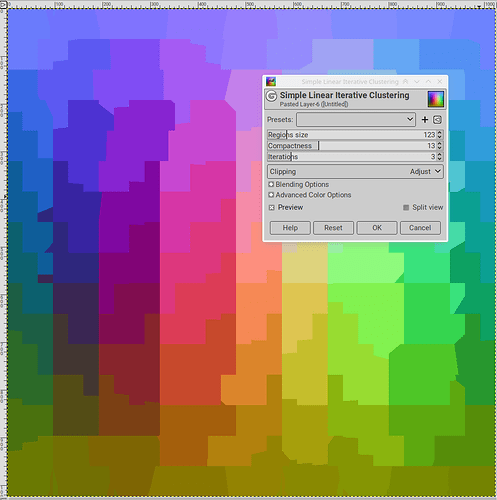Click the dialog window icon in title bar
497x500 pixels.
(x=271, y=81)
